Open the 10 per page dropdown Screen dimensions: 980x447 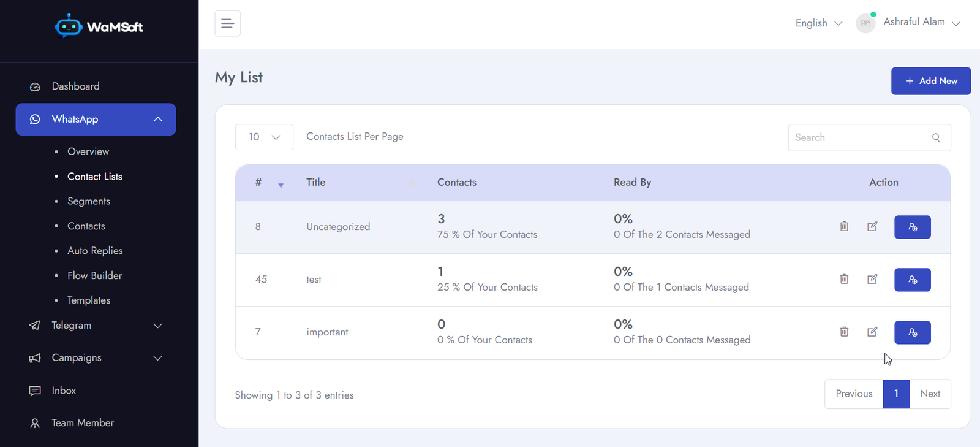(x=264, y=137)
